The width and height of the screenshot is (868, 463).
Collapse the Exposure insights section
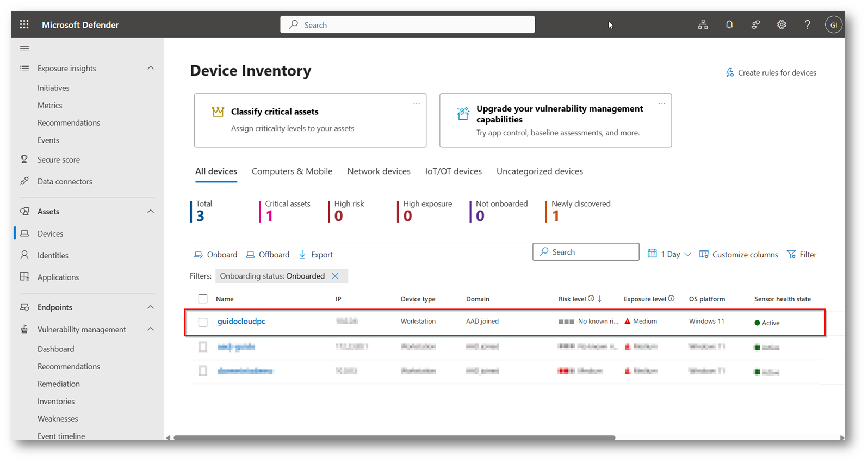[151, 68]
